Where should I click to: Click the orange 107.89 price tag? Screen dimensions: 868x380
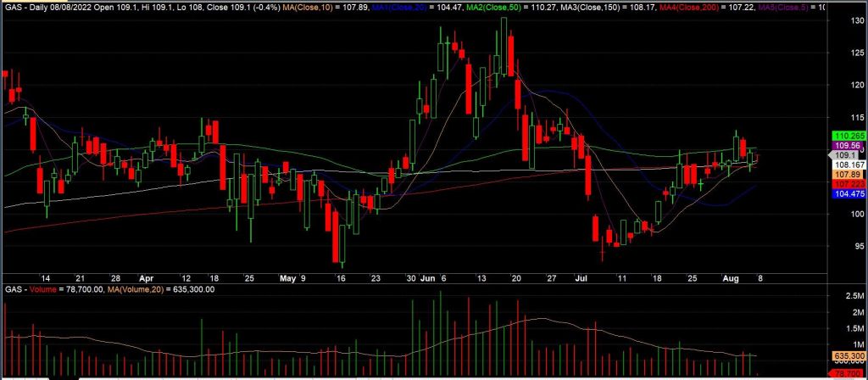pyautogui.click(x=846, y=174)
